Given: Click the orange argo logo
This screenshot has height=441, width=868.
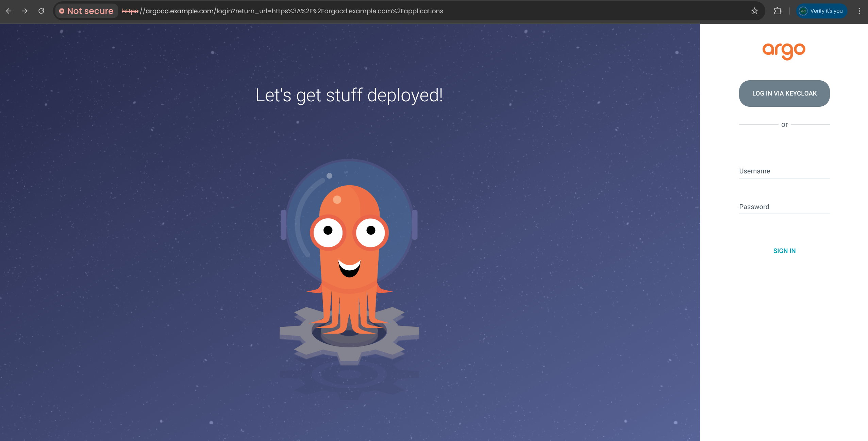Looking at the screenshot, I should tap(784, 51).
